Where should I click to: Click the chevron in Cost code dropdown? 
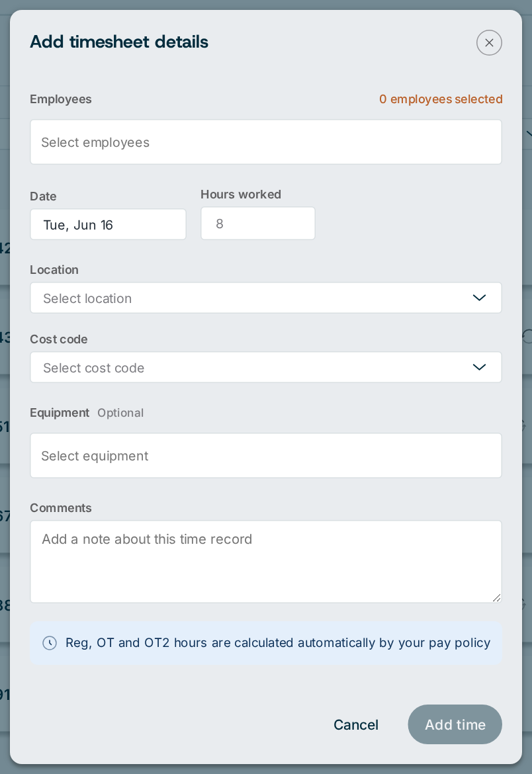pos(479,367)
